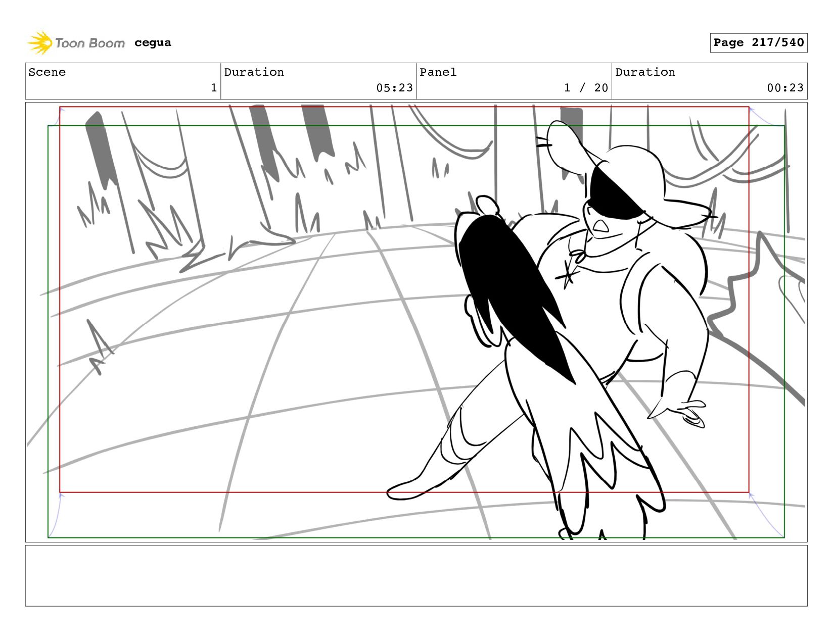Click the Toon Boom logo icon
Image resolution: width=834 pixels, height=644 pixels.
(x=40, y=42)
